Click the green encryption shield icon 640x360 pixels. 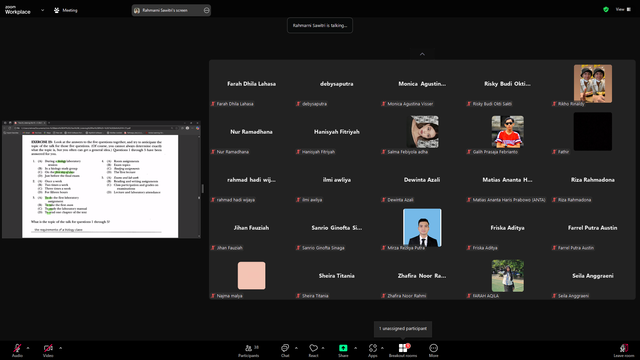pos(606,9)
